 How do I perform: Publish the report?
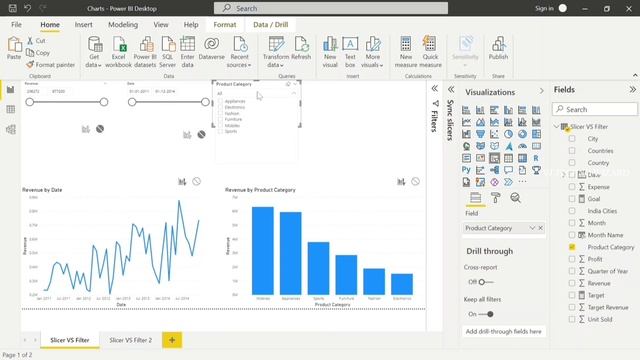498,48
